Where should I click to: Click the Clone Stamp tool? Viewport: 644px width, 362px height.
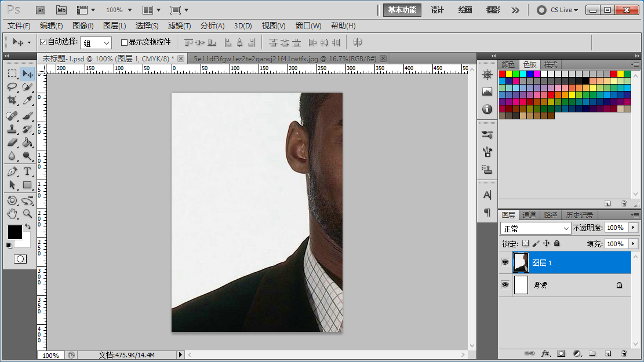coord(12,129)
